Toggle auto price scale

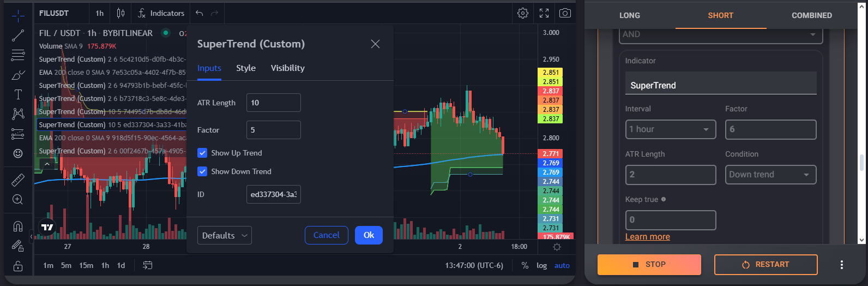(562, 265)
